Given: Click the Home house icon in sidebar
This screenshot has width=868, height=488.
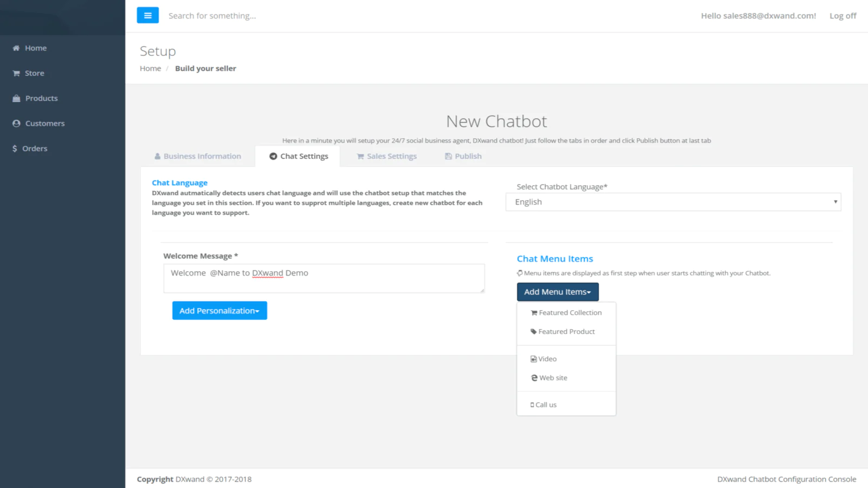Looking at the screenshot, I should coord(16,48).
